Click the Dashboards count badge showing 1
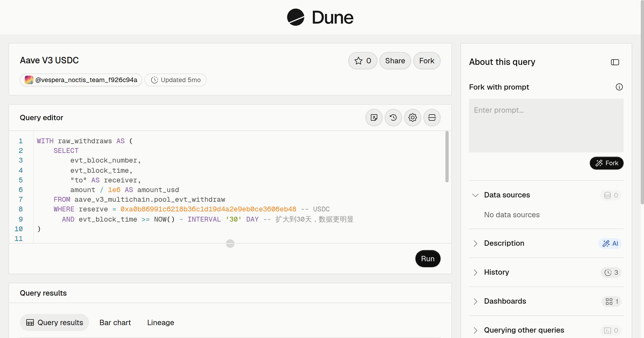 point(612,301)
